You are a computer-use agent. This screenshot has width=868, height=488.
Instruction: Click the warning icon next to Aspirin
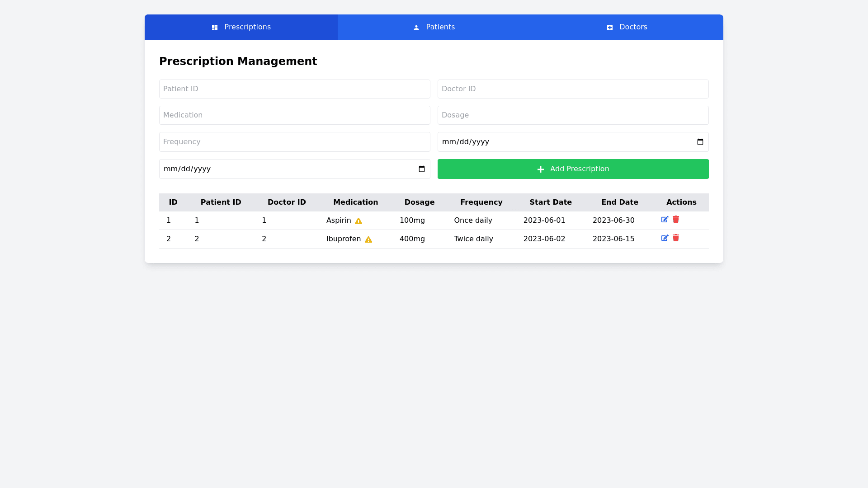[359, 221]
